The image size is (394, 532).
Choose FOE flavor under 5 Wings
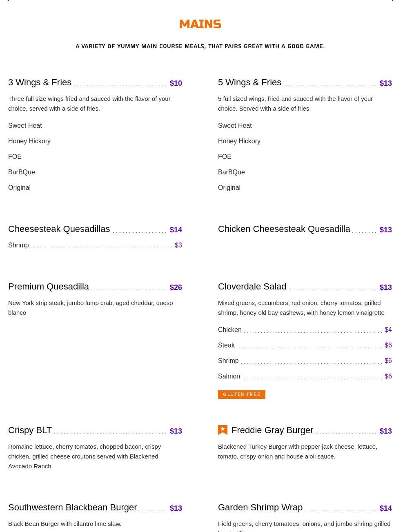(225, 157)
